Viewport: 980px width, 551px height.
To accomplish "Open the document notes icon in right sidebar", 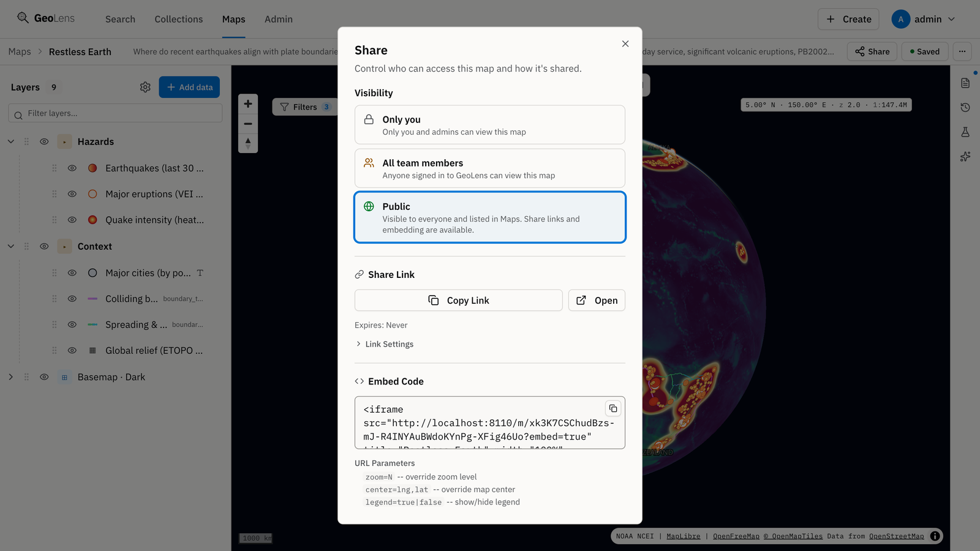I will 965,83.
